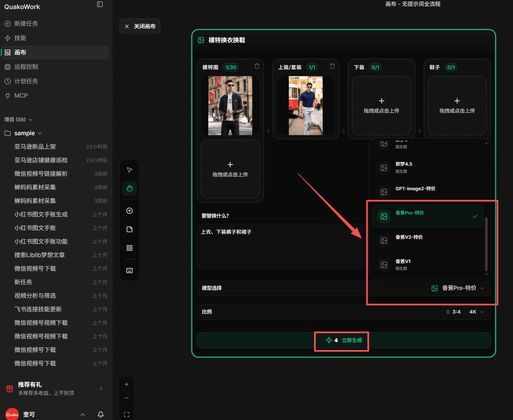Click the 香蕉V2-特价 image icon
Screen dimensions: 513x420
pyautogui.click(x=384, y=241)
